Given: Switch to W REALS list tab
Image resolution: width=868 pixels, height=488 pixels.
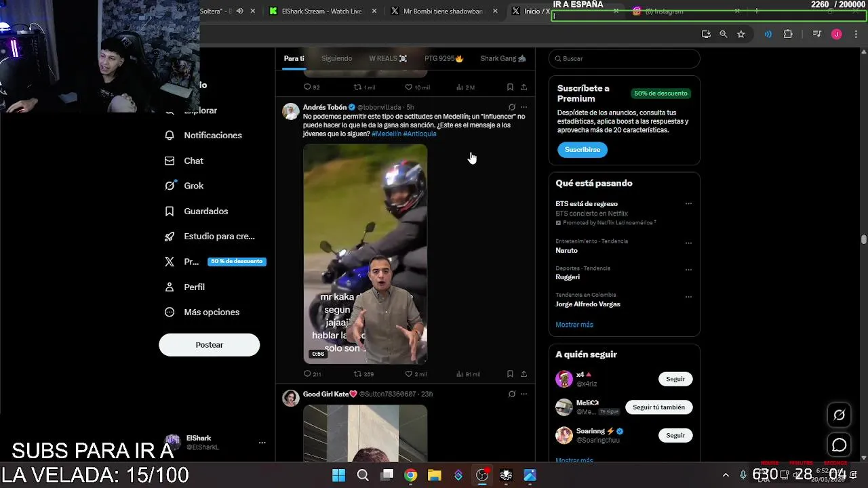Looking at the screenshot, I should [x=388, y=58].
